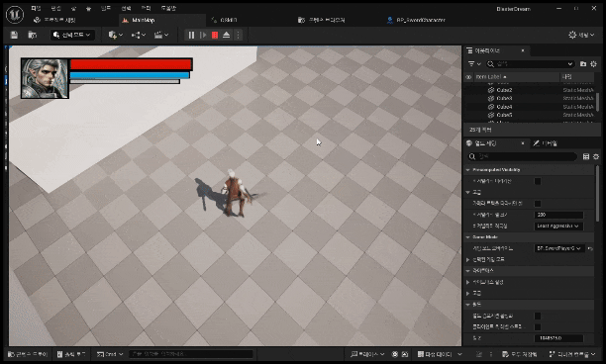Open the revision control status menu
This screenshot has width=606, height=364.
tap(573, 354)
